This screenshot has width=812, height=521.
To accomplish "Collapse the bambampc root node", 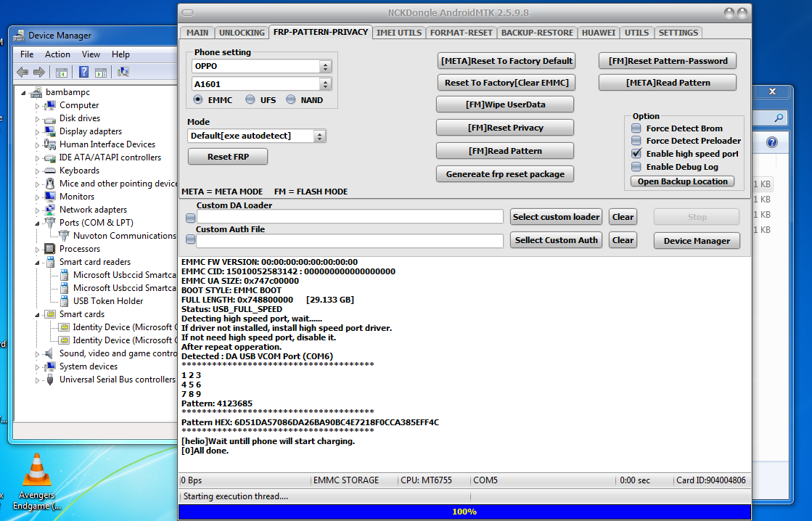I will (23, 93).
